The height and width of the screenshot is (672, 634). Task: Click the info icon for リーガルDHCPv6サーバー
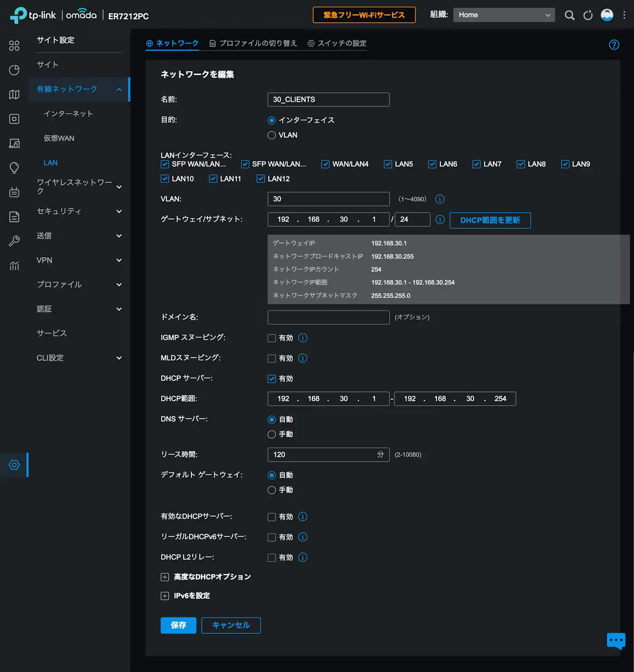(x=303, y=537)
